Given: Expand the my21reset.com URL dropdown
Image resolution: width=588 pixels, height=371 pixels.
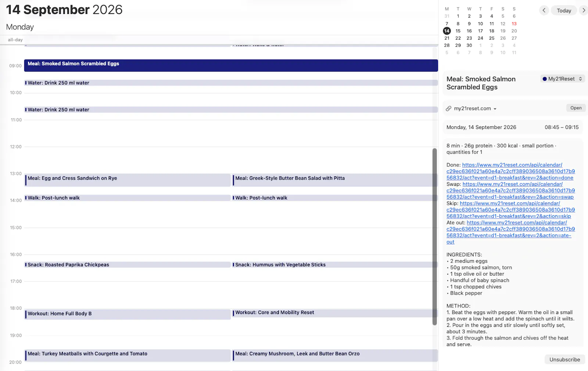Looking at the screenshot, I should (x=495, y=109).
